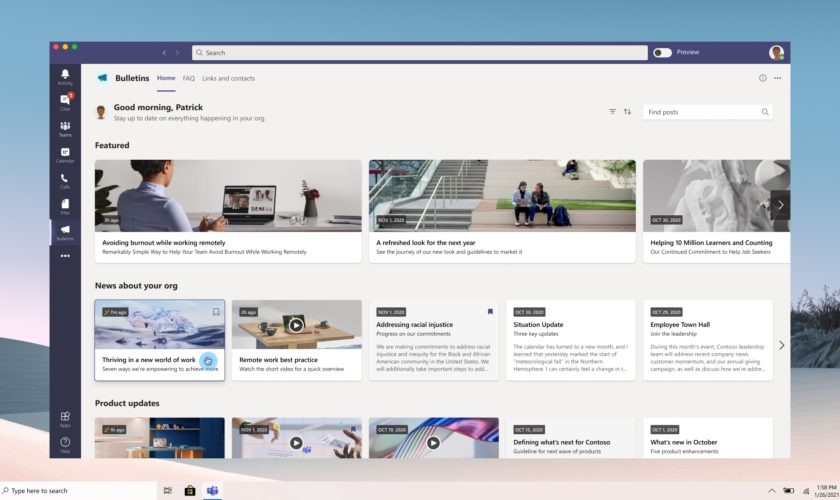
Task: Click Windows Type here to search box
Action: (x=78, y=490)
